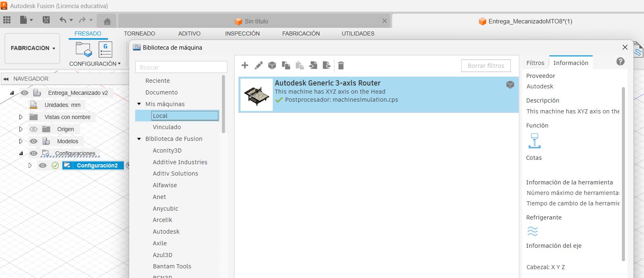Select Reciente in machine library

click(x=158, y=81)
